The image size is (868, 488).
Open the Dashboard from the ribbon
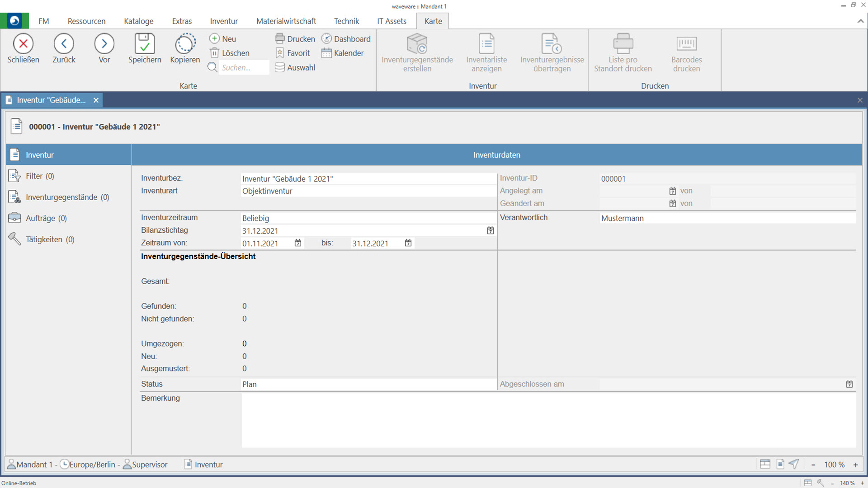click(346, 39)
